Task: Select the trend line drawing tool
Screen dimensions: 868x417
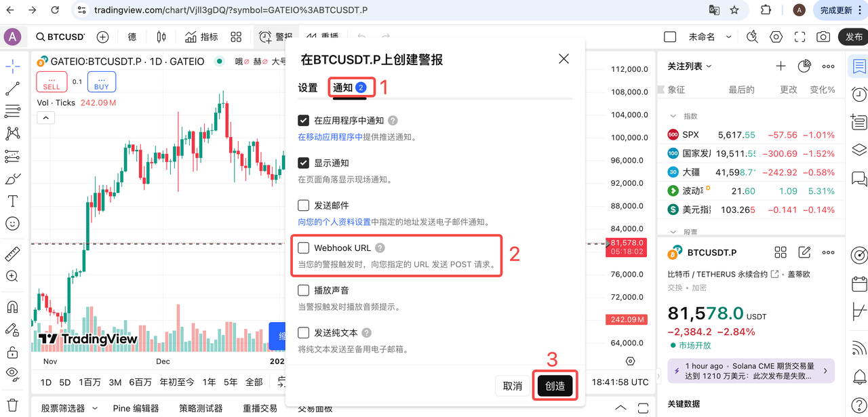Action: click(x=13, y=89)
